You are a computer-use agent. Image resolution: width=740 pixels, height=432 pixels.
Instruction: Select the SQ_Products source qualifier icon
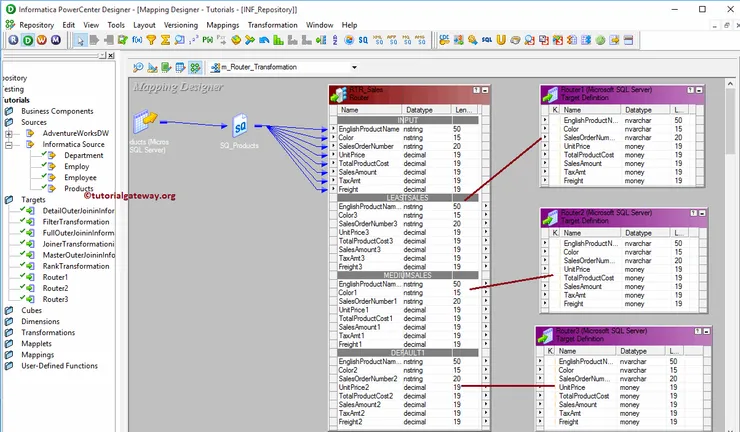pyautogui.click(x=240, y=126)
